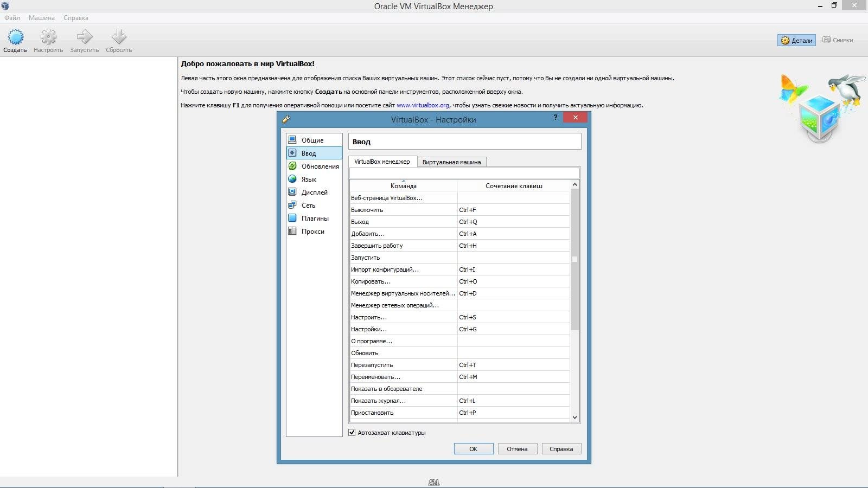Click the Ctrl+H shortcut cell
The image size is (868, 488).
pyautogui.click(x=514, y=246)
